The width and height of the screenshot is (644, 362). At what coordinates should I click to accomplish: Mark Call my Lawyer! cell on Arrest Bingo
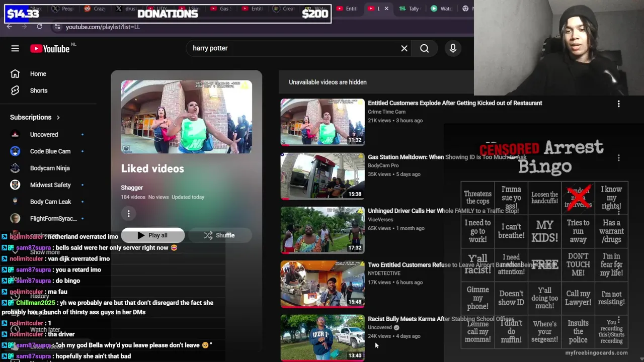[x=578, y=298]
